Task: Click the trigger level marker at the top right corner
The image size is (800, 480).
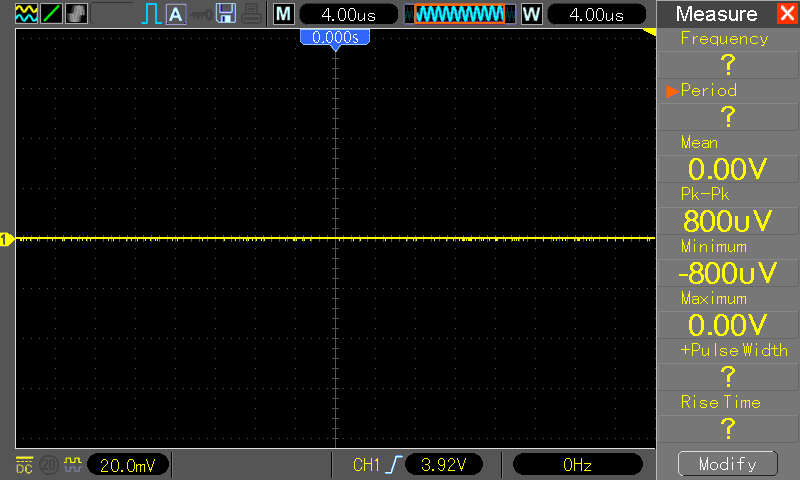Action: pyautogui.click(x=649, y=32)
